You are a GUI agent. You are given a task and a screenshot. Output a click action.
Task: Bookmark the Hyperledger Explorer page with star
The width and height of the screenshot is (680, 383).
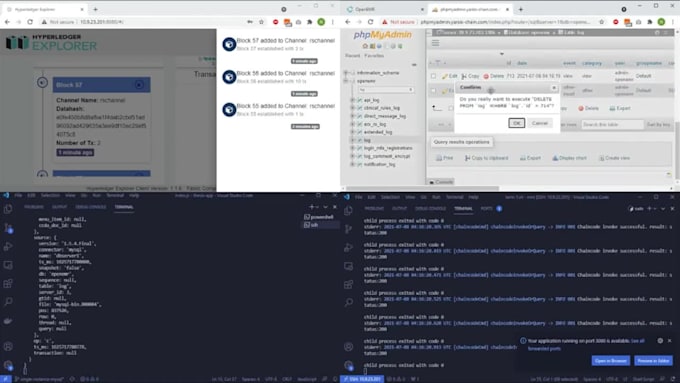261,22
